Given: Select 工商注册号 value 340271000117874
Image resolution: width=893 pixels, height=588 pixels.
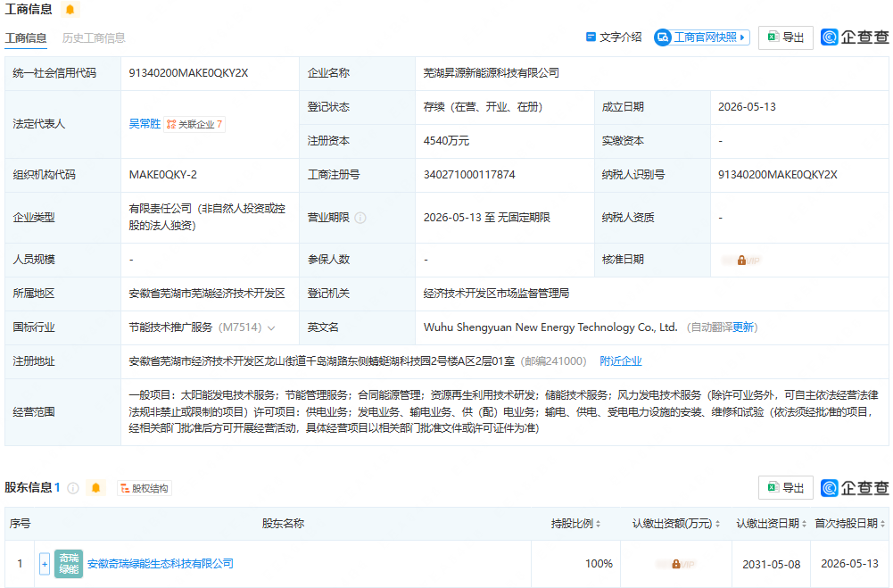Looking at the screenshot, I should click(469, 175).
